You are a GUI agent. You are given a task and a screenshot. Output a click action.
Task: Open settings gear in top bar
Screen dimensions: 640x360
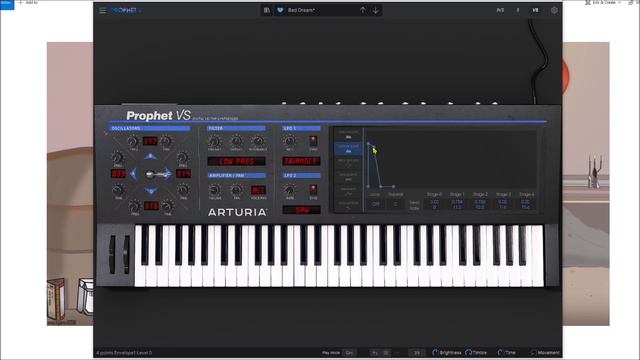(554, 10)
